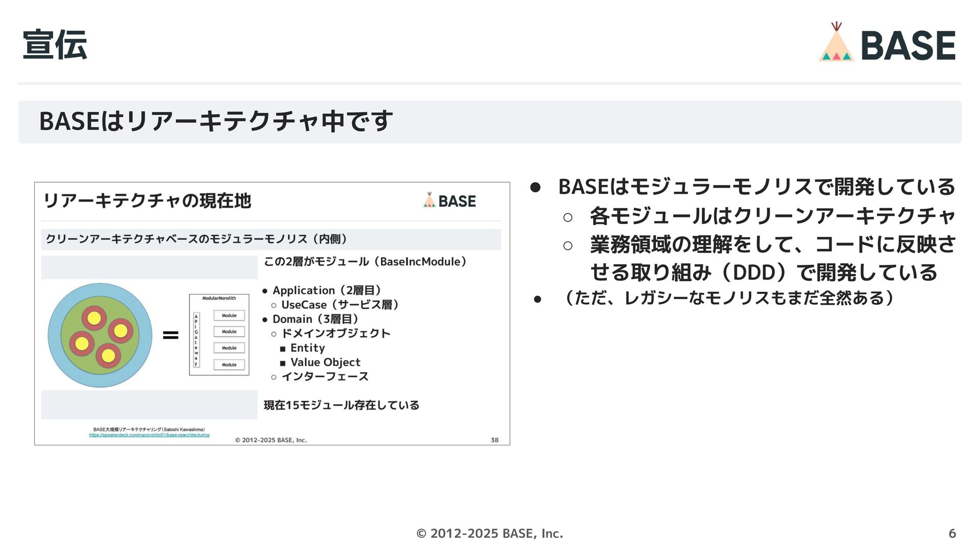Click the embedded subtitle クリーンアーキテクチャベースのモジュラーモノリス（内側）
The image size is (980, 551).
click(197, 239)
